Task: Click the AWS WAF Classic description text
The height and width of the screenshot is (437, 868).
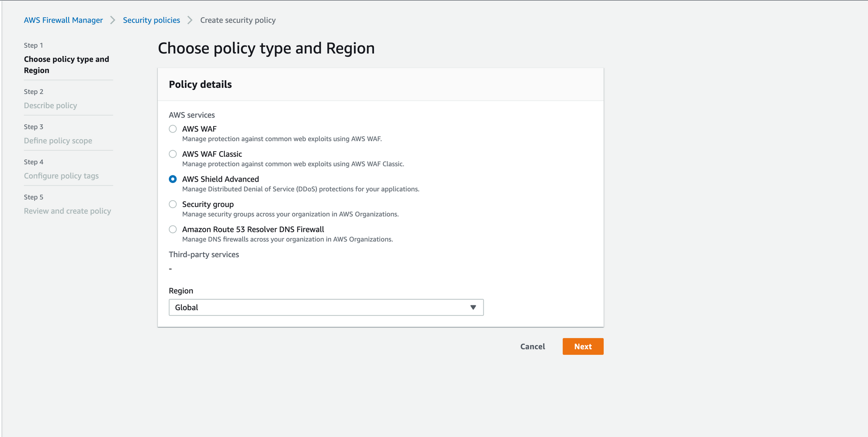Action: tap(293, 164)
